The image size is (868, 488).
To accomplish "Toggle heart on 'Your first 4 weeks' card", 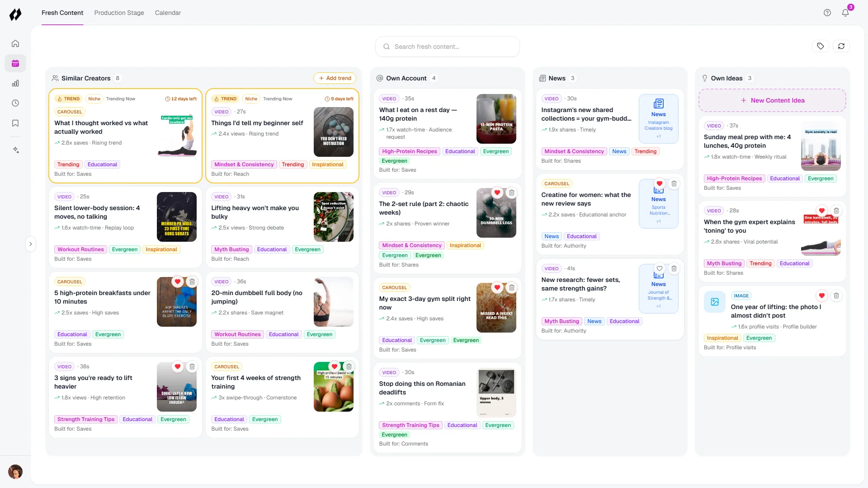I will (335, 366).
